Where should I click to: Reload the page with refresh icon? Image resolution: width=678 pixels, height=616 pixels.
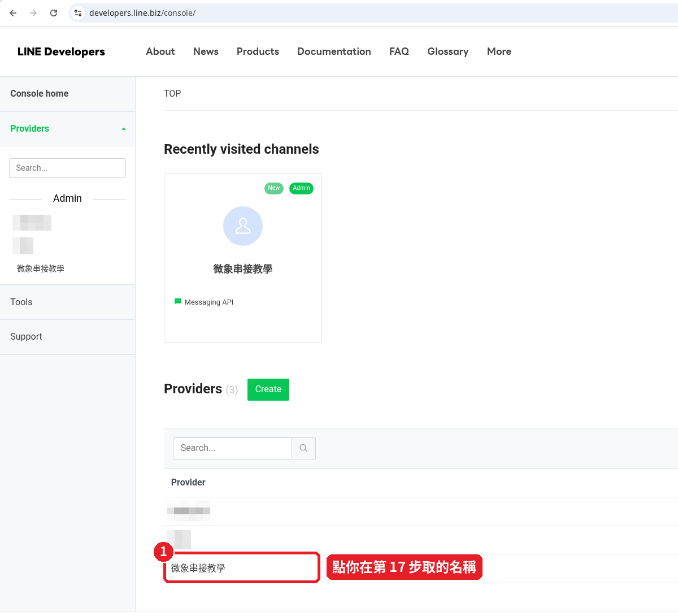click(x=54, y=13)
